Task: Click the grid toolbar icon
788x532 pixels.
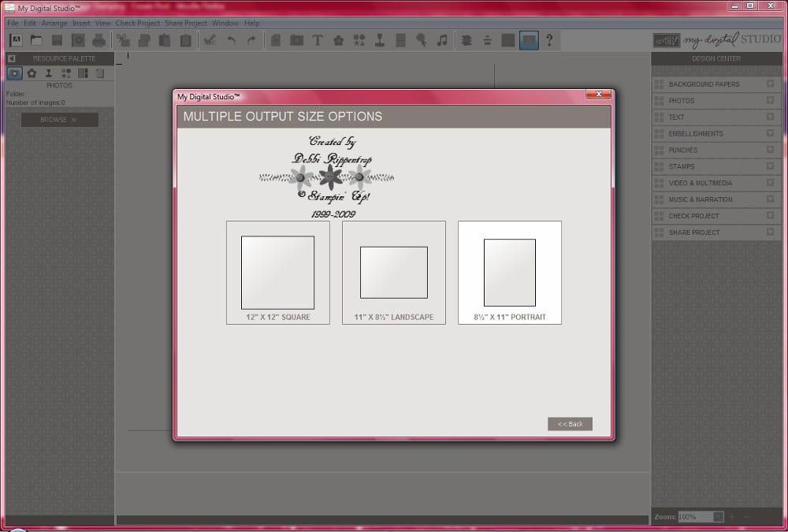Action: coord(508,40)
